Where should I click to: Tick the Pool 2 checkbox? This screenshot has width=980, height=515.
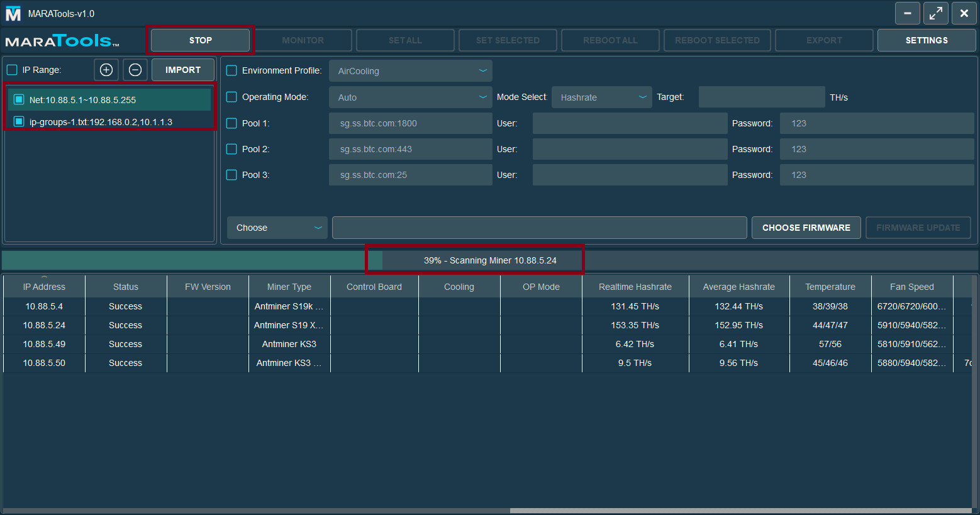(231, 149)
